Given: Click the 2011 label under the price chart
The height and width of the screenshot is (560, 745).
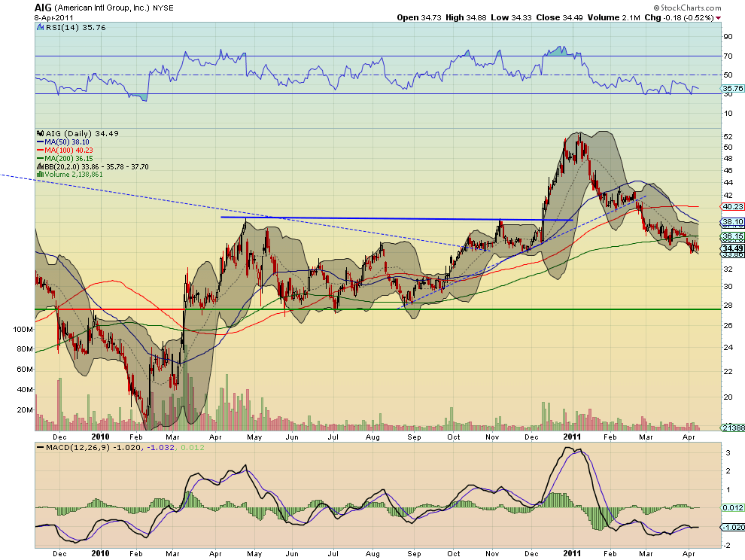Looking at the screenshot, I should (x=573, y=437).
